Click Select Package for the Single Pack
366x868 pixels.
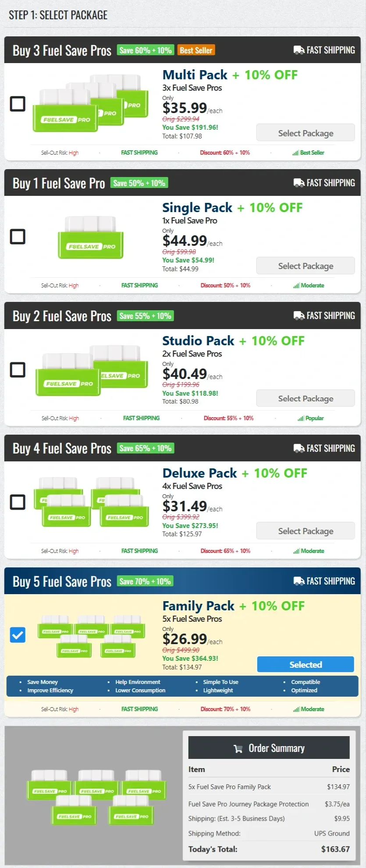click(x=305, y=266)
